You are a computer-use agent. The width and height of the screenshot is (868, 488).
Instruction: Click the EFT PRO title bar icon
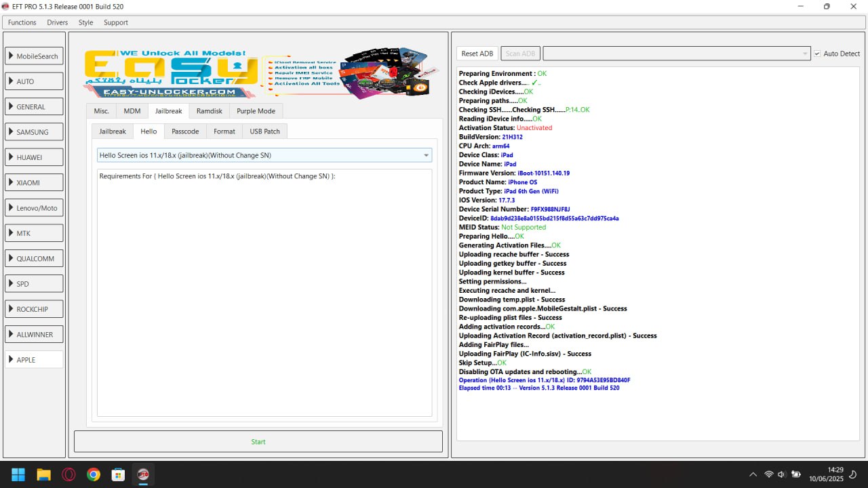(6, 6)
